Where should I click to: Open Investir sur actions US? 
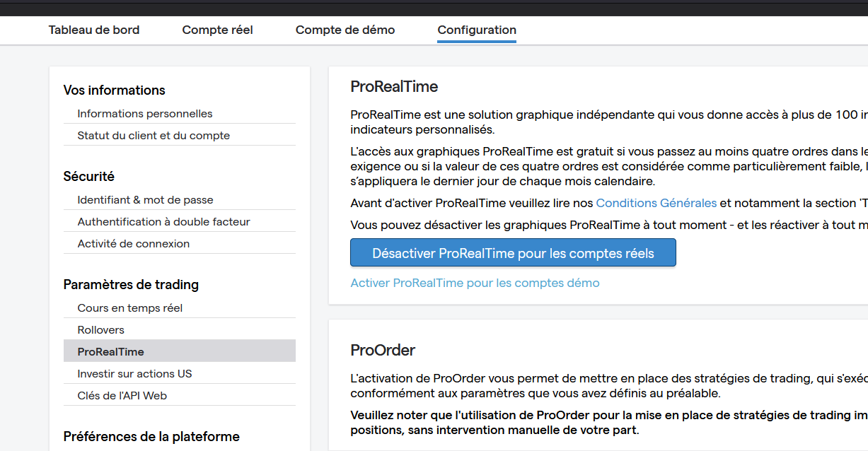tap(134, 374)
